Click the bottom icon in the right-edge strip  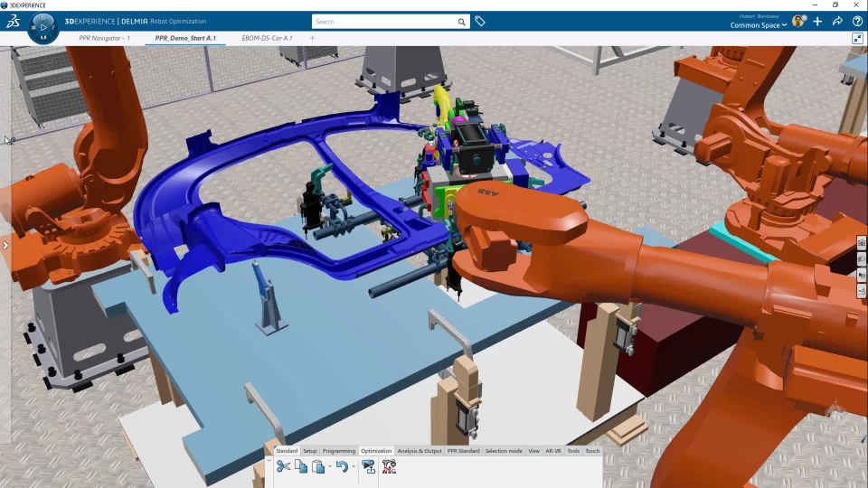[862, 291]
